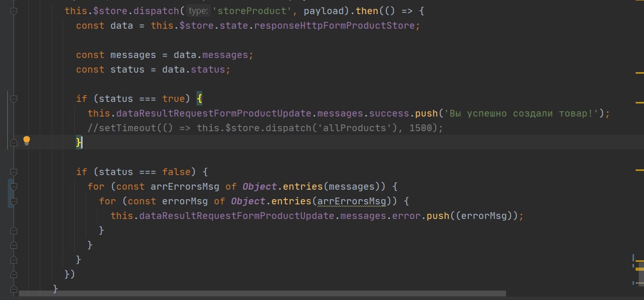Click '(errorMsg)' argument inside the push call
The image size is (644, 300).
(x=484, y=215)
